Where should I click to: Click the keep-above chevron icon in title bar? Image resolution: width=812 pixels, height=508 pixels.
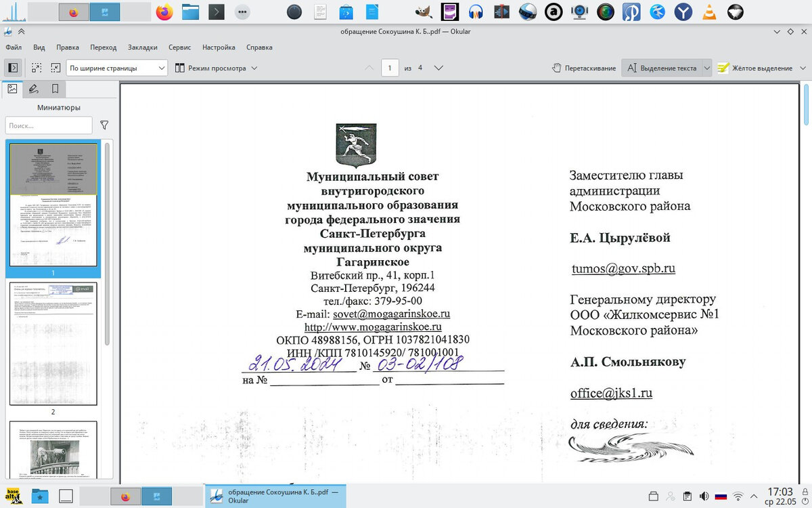coord(22,31)
